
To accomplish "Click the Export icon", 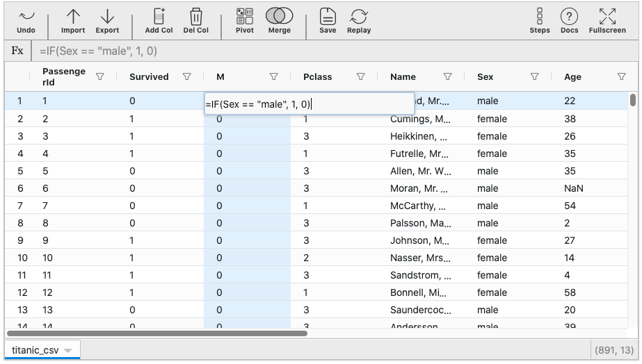I will pyautogui.click(x=107, y=20).
